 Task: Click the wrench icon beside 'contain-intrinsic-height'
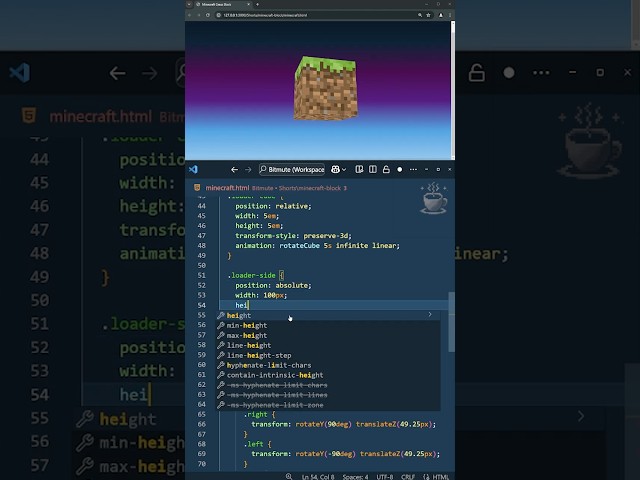pyautogui.click(x=221, y=375)
